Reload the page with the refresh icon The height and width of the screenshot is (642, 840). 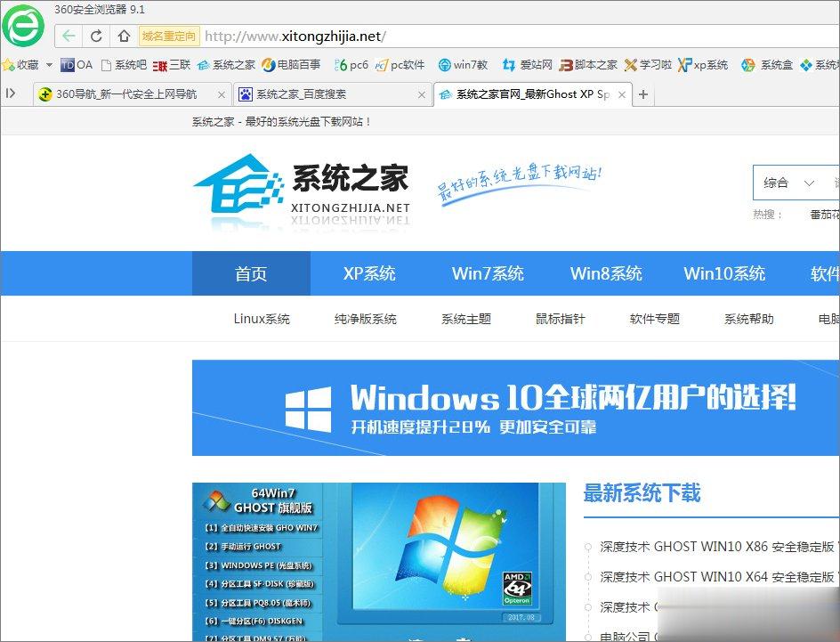pos(96,36)
